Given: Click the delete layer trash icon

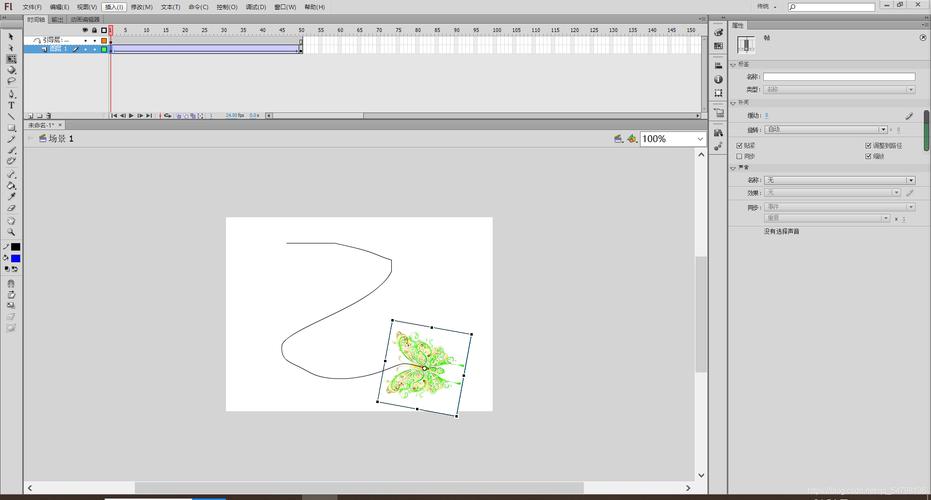Looking at the screenshot, I should [49, 116].
